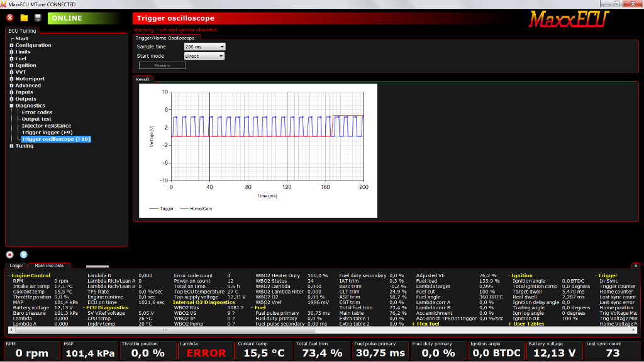This screenshot has height=362, width=644.
Task: Click the RealTime Data horizontal scrollbar thumb
Action: coord(164,330)
